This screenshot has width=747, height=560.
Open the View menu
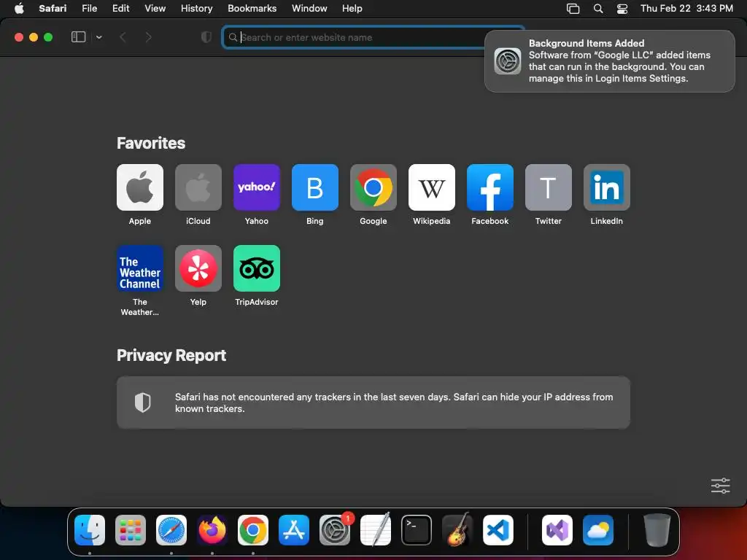(x=155, y=8)
